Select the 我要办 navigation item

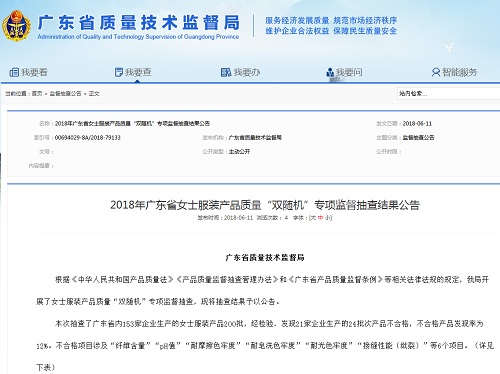pos(240,72)
